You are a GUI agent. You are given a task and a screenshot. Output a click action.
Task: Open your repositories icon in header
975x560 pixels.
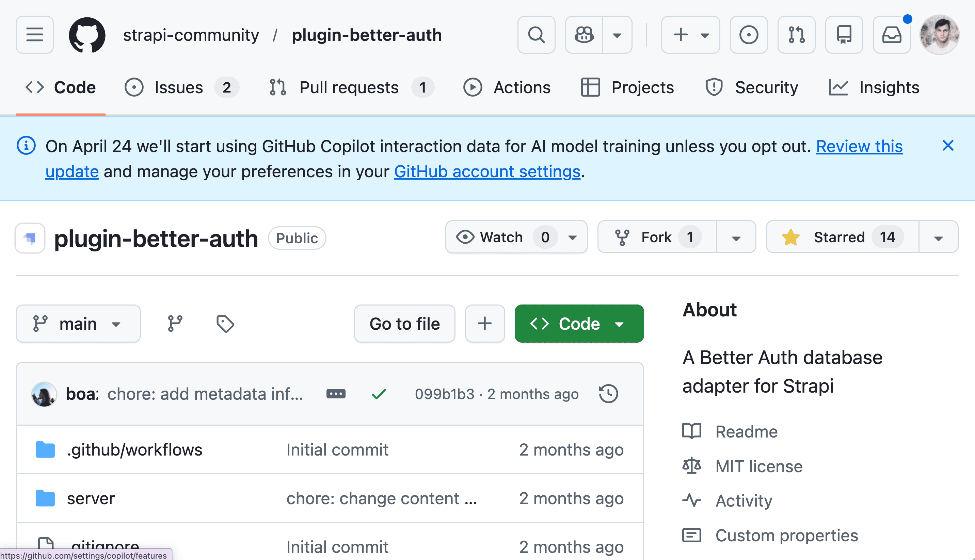tap(844, 35)
